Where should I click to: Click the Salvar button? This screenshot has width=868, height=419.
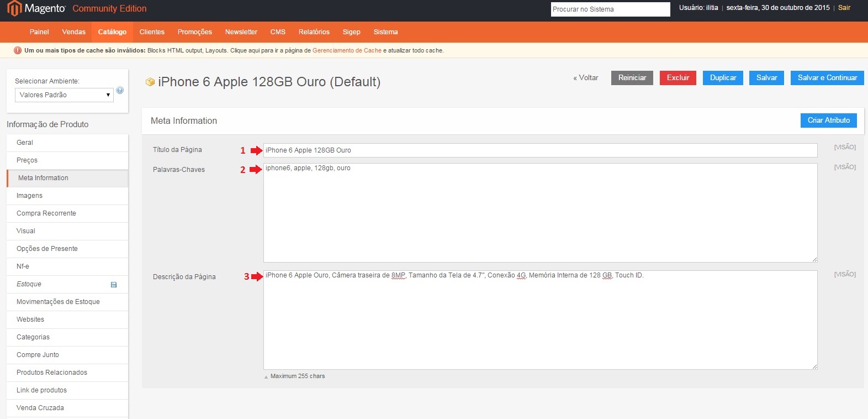pyautogui.click(x=766, y=78)
